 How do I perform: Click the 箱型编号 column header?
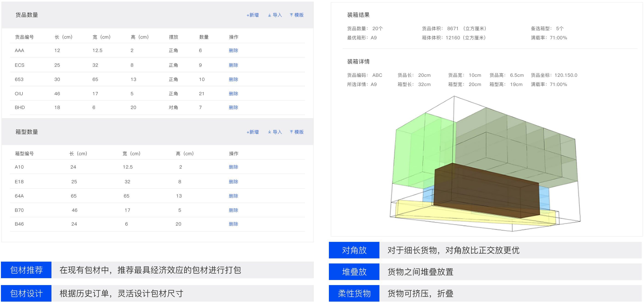tap(24, 154)
